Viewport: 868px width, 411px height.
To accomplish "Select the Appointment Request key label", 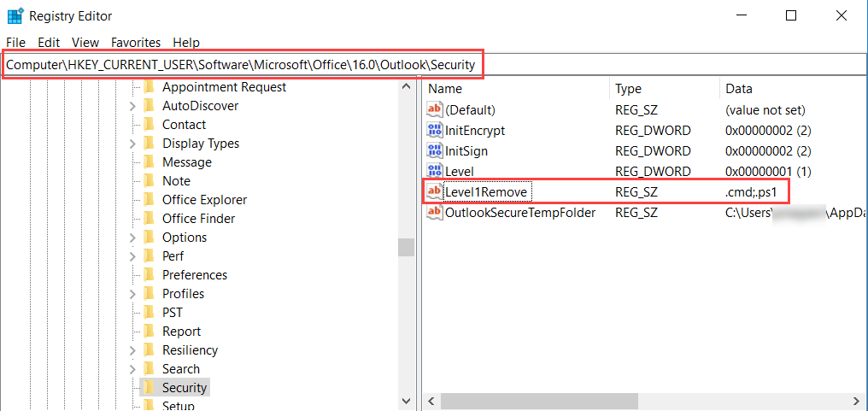I will click(224, 87).
